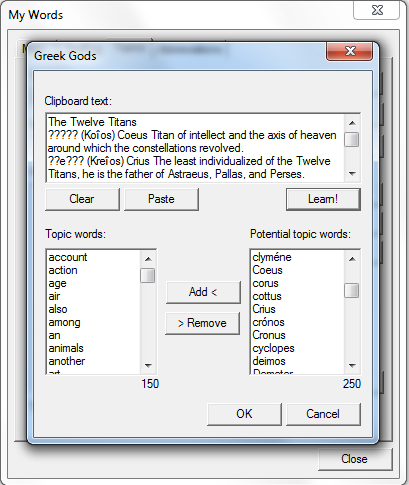Click up arrow of Potential topic words scrollbar
The width and height of the screenshot is (409, 485).
tap(352, 259)
